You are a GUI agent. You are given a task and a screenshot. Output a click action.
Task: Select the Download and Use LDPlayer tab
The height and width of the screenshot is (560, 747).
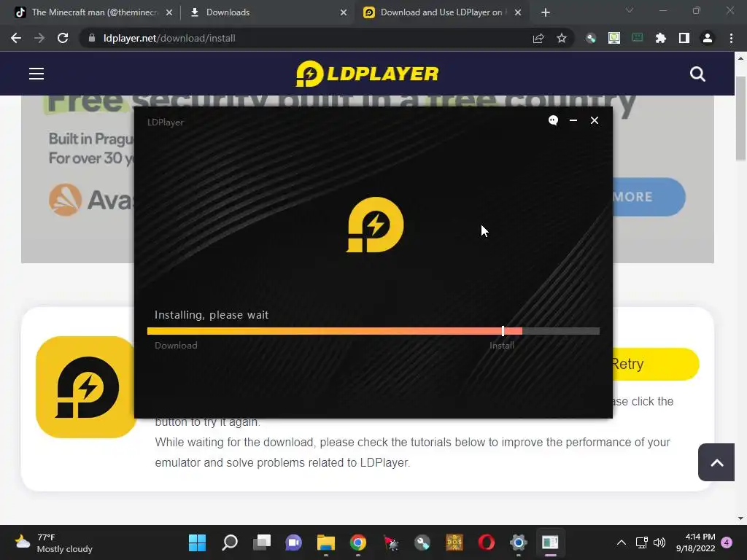pyautogui.click(x=441, y=12)
